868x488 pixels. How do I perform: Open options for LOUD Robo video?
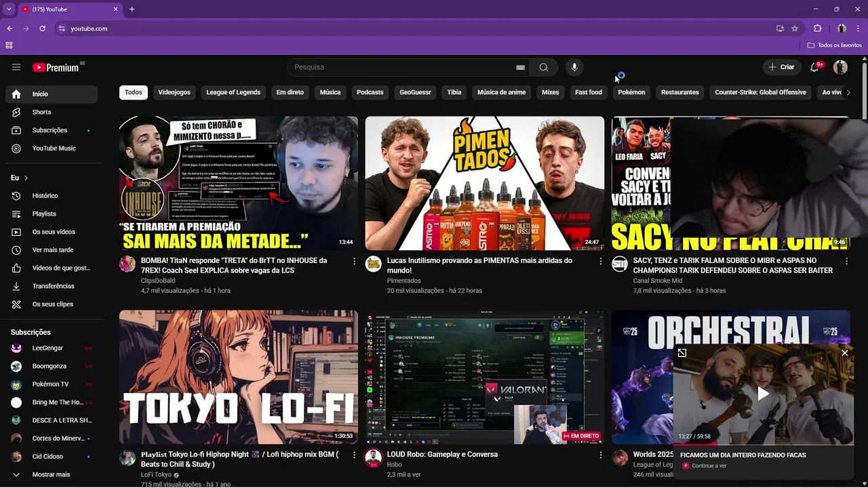[600, 455]
